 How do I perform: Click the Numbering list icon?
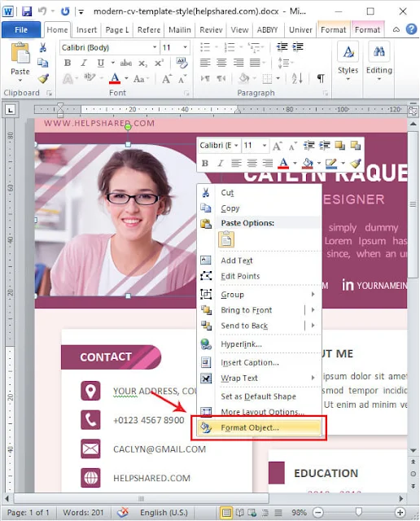[230, 47]
